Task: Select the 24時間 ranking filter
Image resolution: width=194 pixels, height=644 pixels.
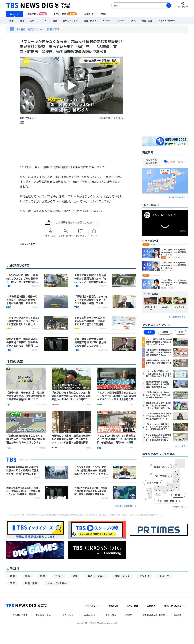Action: [165, 332]
